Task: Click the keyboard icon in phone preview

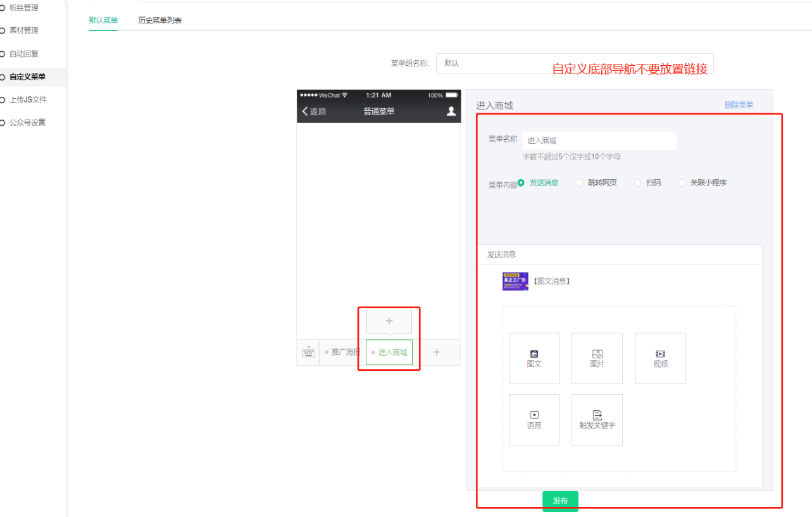Action: pyautogui.click(x=308, y=352)
